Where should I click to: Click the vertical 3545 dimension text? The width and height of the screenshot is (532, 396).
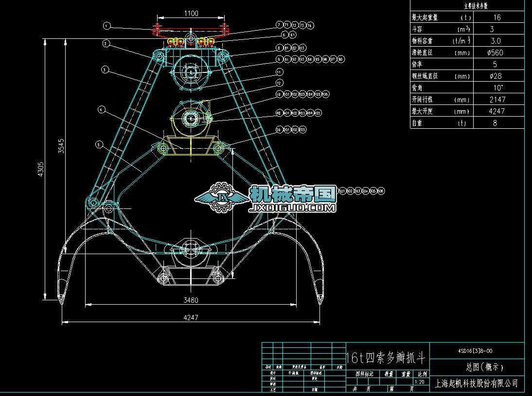click(61, 146)
